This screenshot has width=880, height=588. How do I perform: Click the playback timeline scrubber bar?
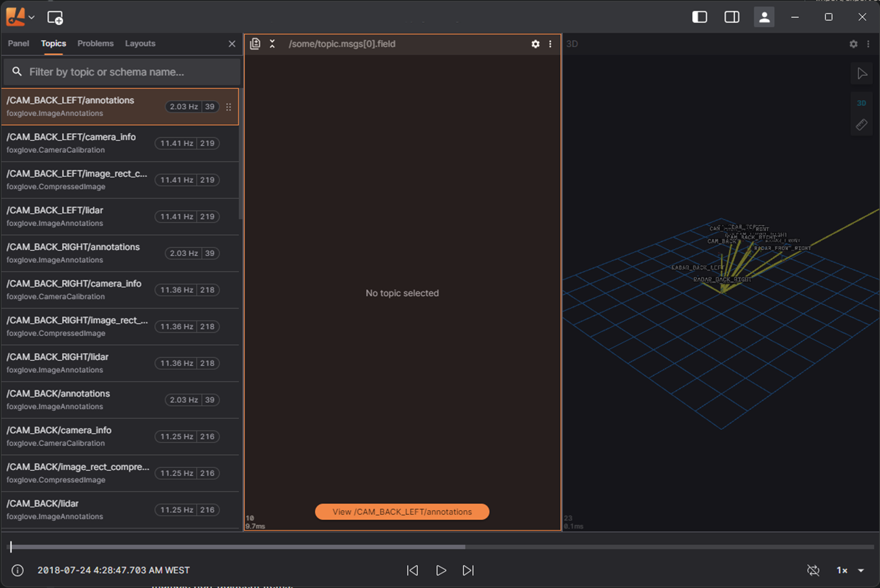click(442, 547)
